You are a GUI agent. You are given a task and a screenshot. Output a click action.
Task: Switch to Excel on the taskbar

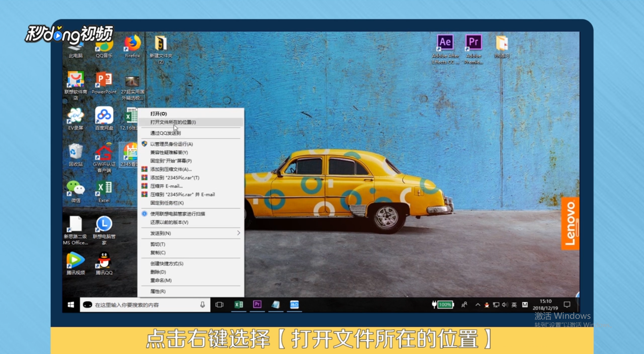click(238, 305)
